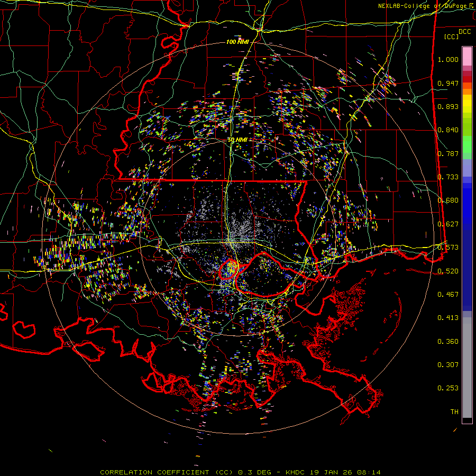Click the KHDC station identifier in footer
Viewport: 476px width, 476px height.
click(296, 472)
